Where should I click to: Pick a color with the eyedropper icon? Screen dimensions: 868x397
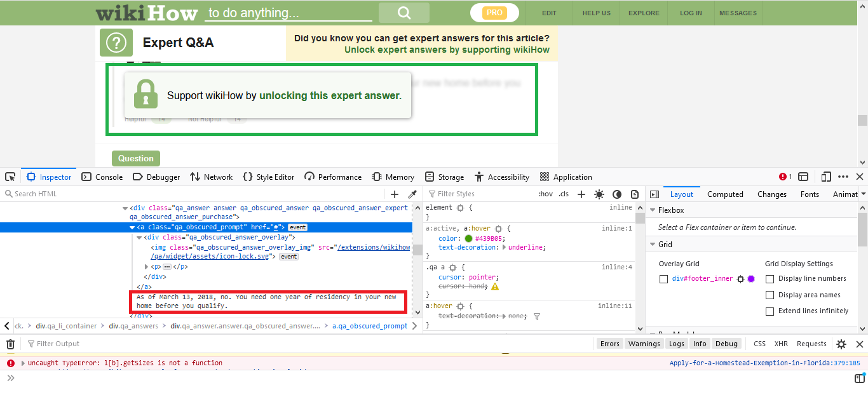tap(412, 194)
